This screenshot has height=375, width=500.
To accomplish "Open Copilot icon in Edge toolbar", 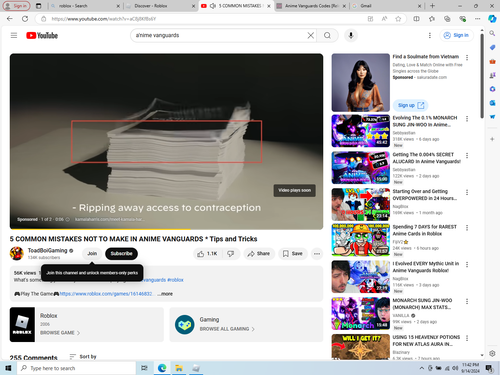I will pos(492,19).
